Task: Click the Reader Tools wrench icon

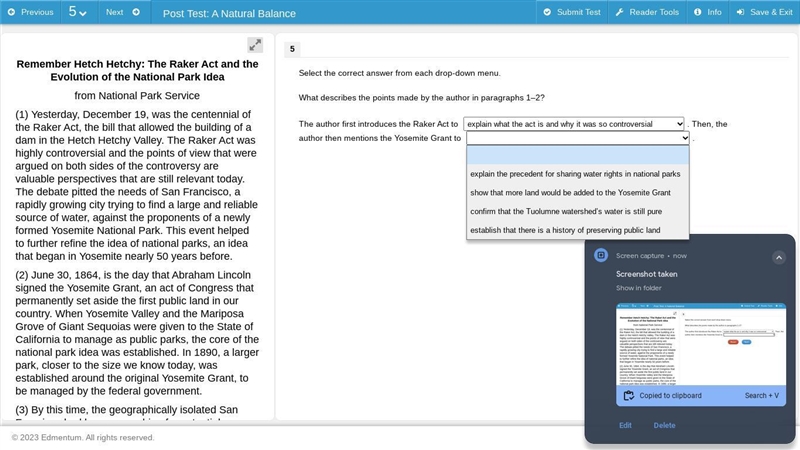Action: [619, 12]
